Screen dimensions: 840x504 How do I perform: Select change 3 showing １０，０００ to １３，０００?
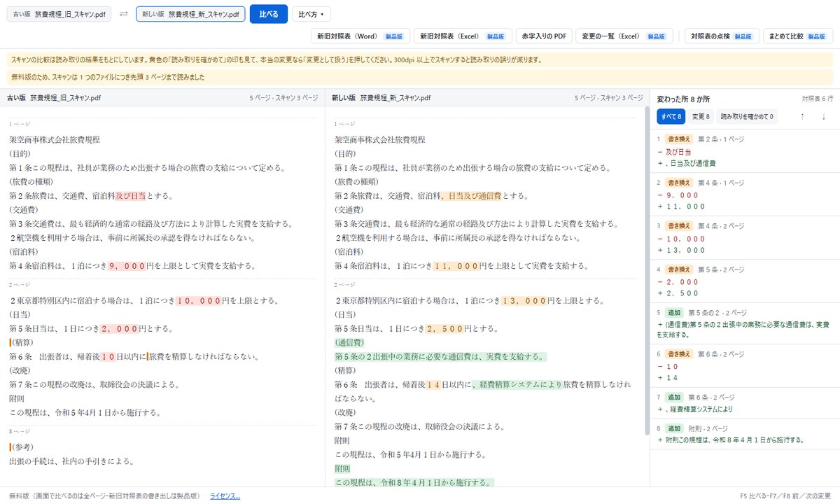tap(745, 238)
